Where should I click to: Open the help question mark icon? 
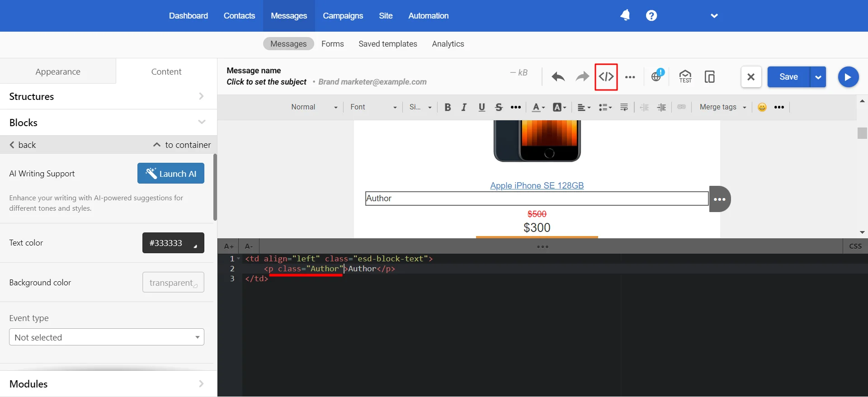pos(651,15)
